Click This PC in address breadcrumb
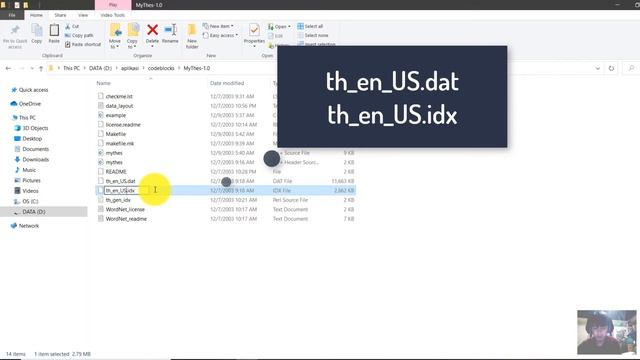 71,68
